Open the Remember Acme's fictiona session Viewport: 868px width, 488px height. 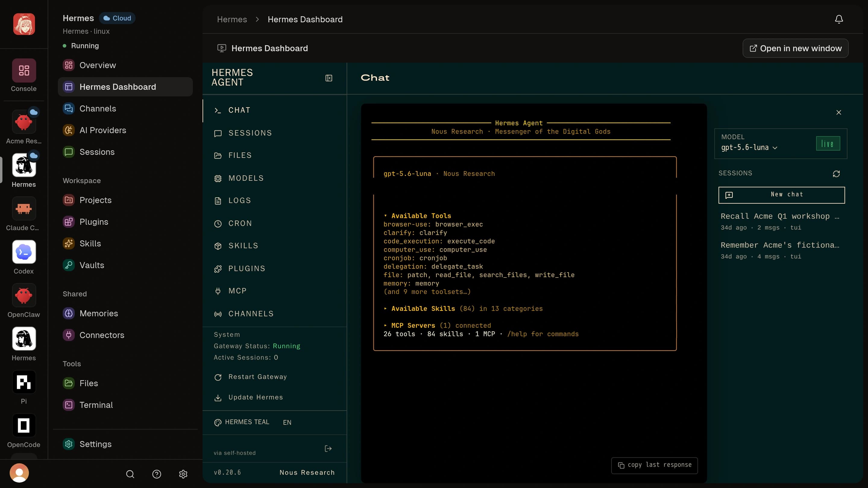coord(780,250)
